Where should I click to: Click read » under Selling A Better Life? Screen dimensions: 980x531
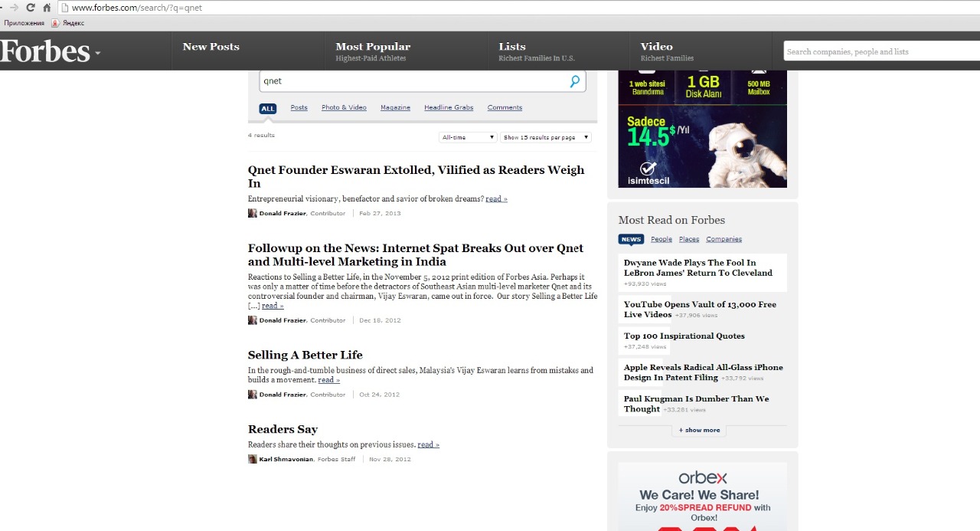click(x=329, y=380)
